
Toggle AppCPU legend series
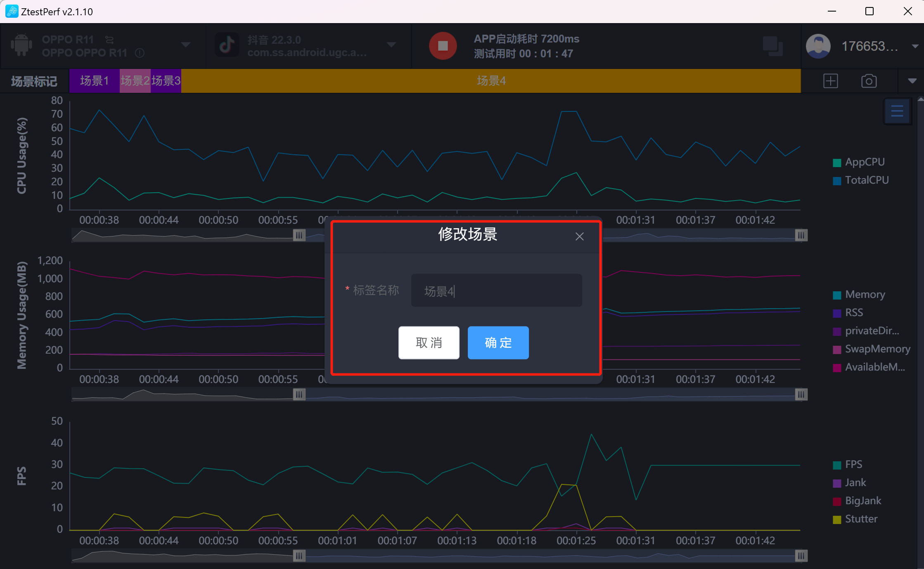point(859,162)
